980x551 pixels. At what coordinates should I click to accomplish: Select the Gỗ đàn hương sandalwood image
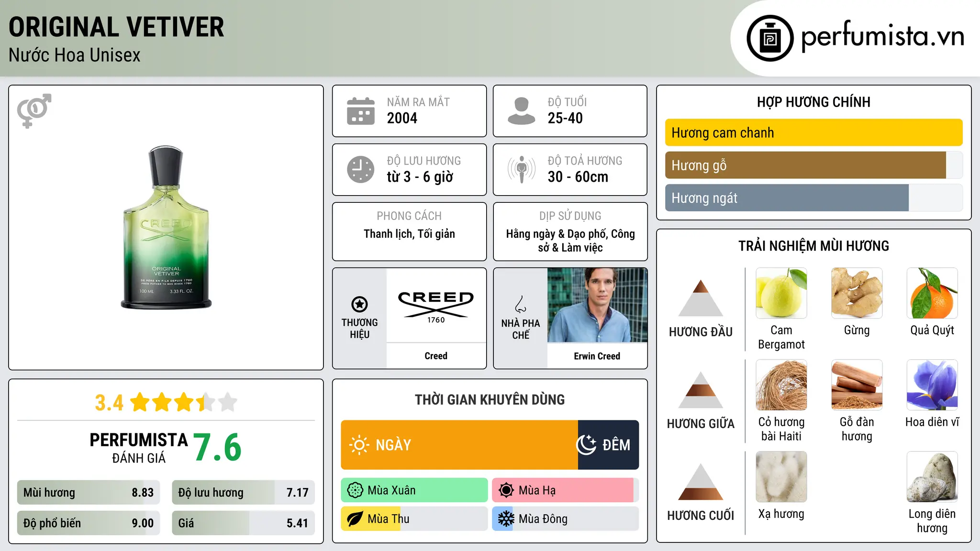click(857, 385)
